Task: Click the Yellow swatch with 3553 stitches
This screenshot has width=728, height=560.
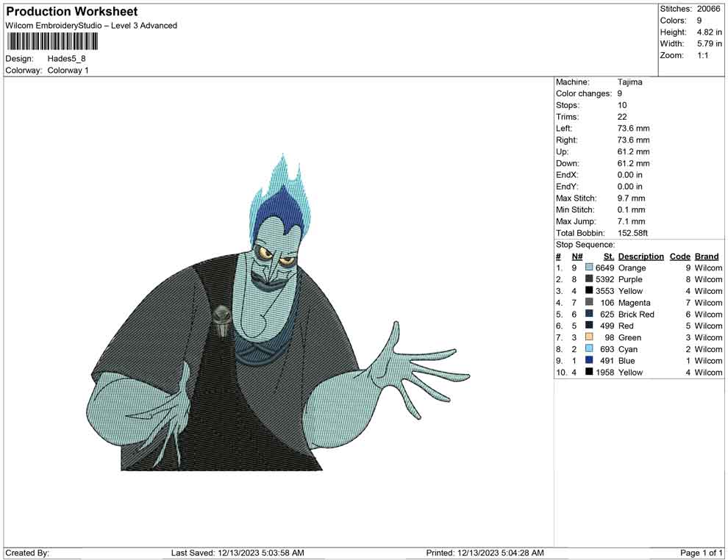Action: (x=589, y=290)
